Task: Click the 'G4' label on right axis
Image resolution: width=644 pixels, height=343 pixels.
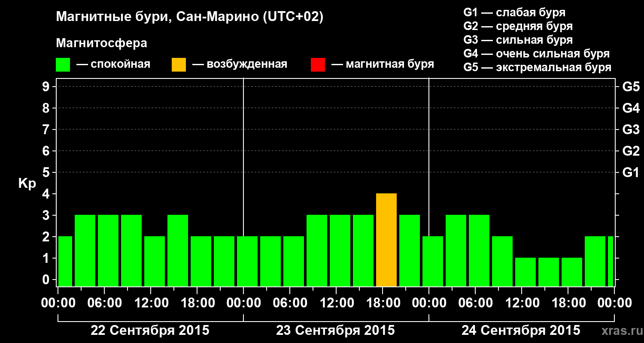Action: tap(631, 108)
